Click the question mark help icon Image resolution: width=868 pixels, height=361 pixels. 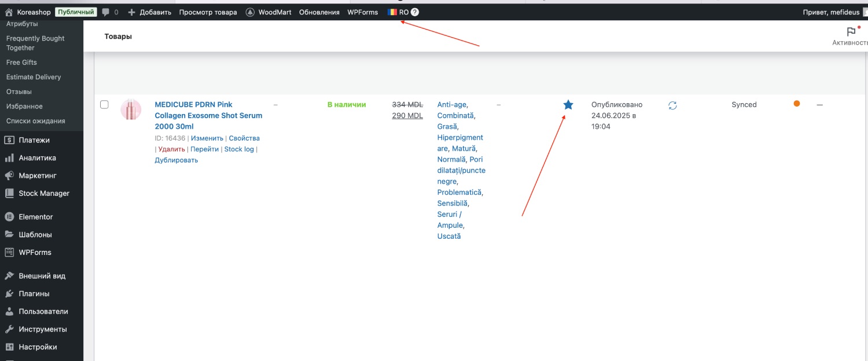click(415, 12)
